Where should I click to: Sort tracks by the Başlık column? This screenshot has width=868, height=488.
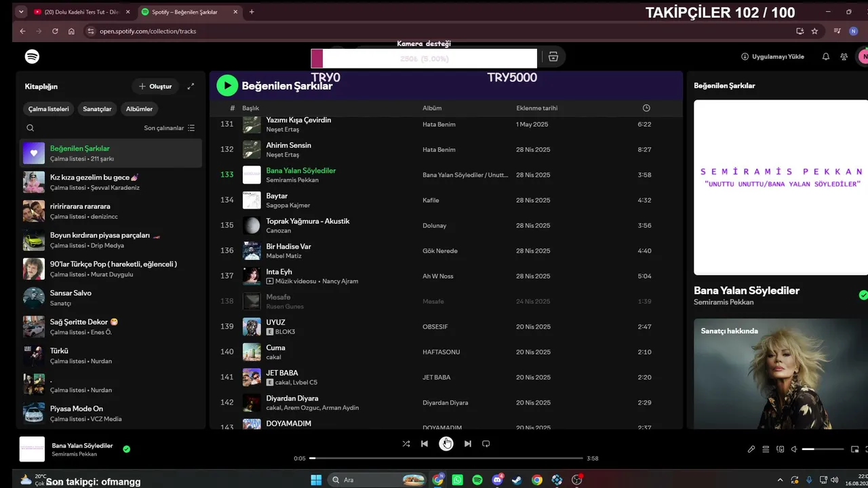click(251, 108)
